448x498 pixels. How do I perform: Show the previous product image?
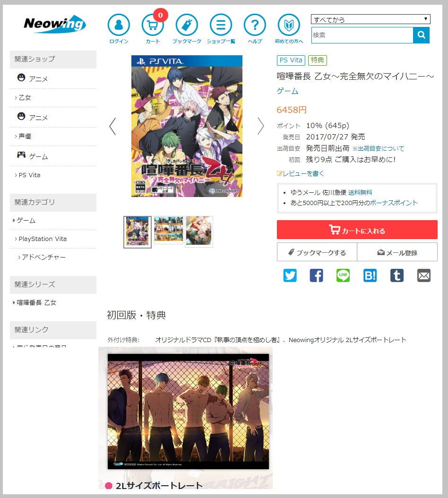(x=112, y=126)
